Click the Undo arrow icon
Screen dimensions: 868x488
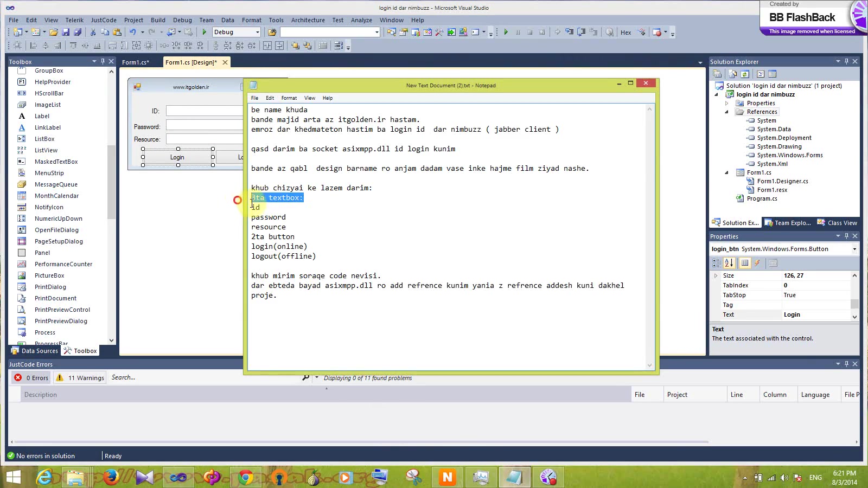(x=132, y=33)
